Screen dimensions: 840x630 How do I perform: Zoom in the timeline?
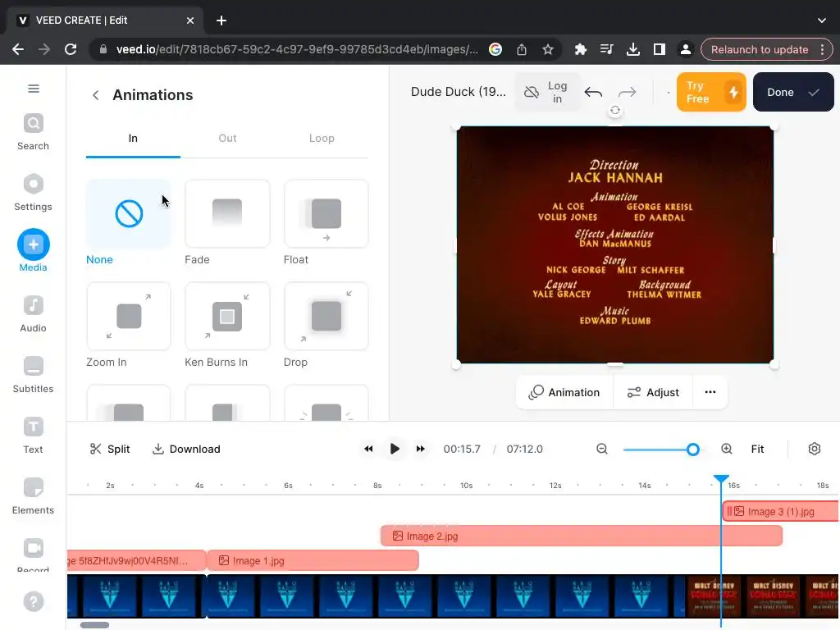[x=727, y=449]
